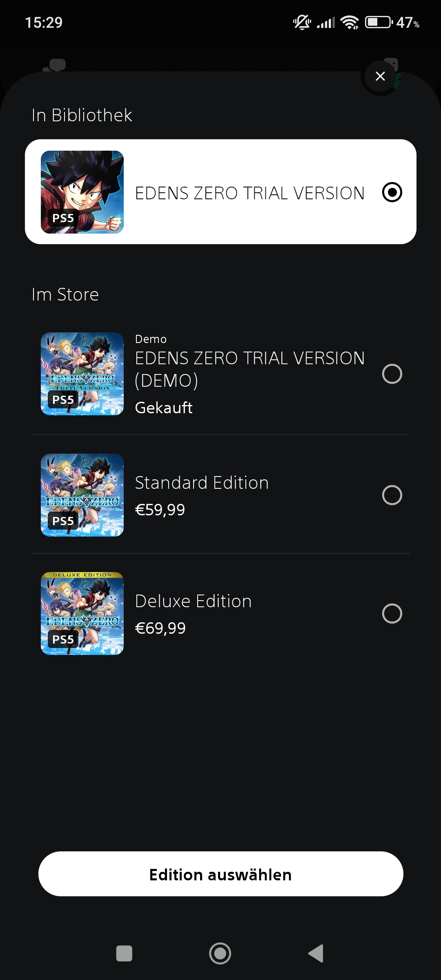Close the edition selection sheet
Viewport: 441px width, 980px height.
pyautogui.click(x=380, y=76)
